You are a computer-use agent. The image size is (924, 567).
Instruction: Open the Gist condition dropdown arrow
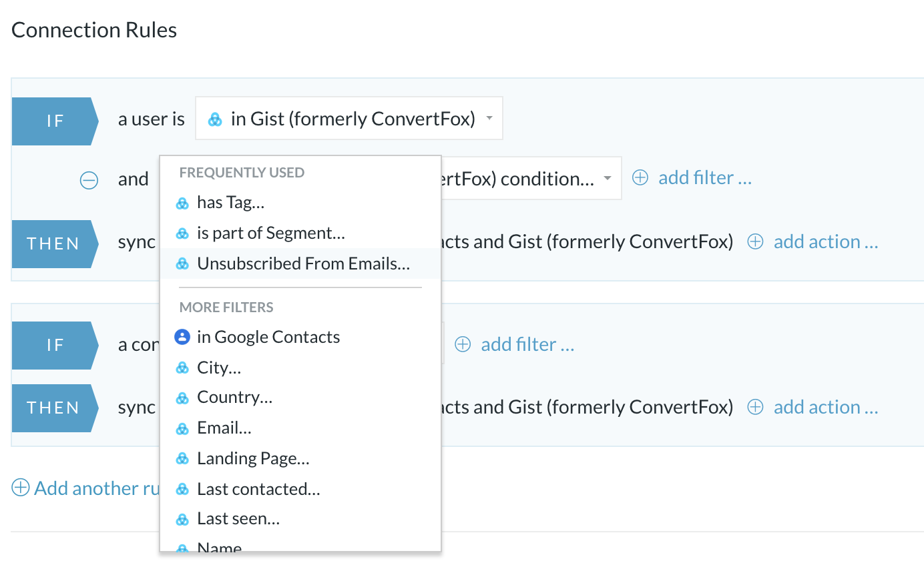click(607, 178)
